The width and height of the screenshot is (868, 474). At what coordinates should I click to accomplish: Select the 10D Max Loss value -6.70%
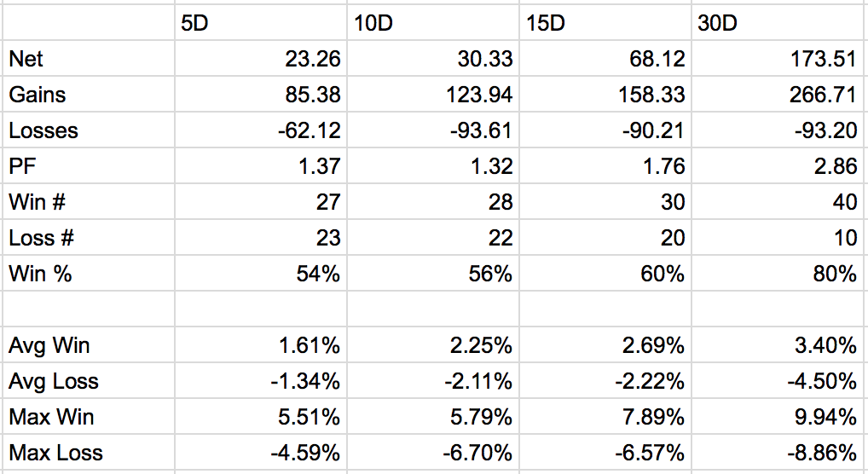(433, 453)
